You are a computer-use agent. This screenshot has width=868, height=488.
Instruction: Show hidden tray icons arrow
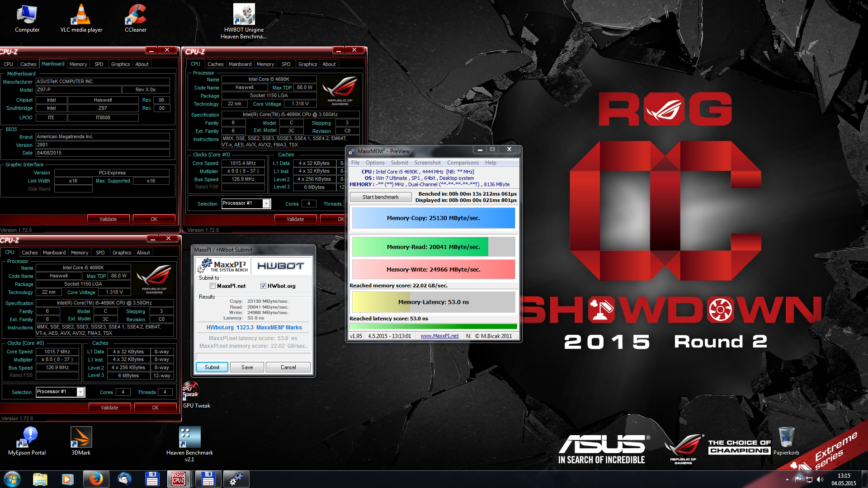click(787, 479)
